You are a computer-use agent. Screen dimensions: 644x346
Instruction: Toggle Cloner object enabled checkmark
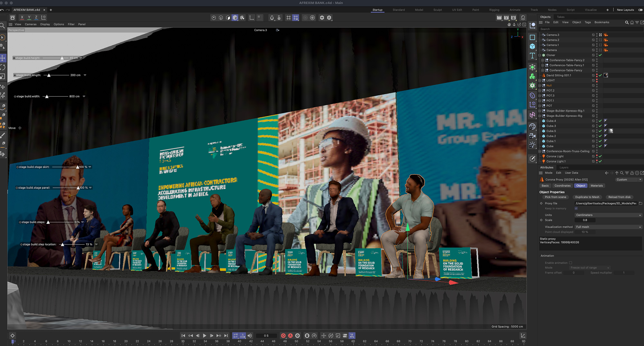click(600, 55)
